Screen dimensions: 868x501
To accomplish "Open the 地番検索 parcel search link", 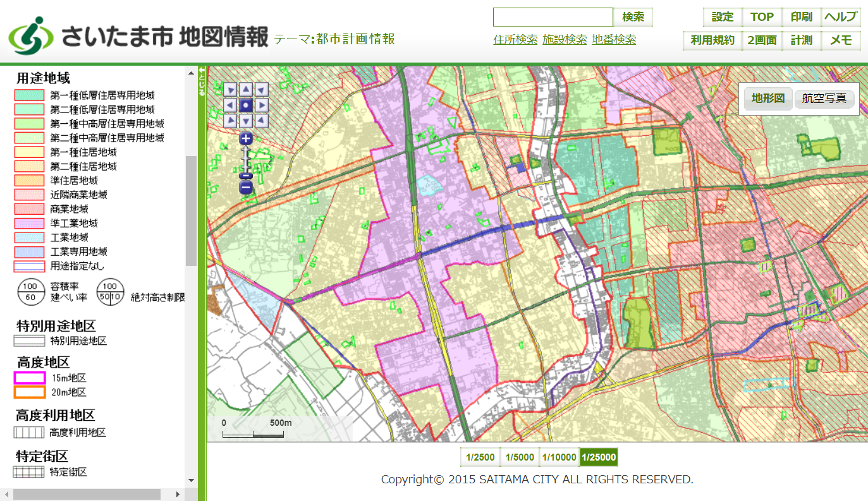I will pyautogui.click(x=614, y=39).
